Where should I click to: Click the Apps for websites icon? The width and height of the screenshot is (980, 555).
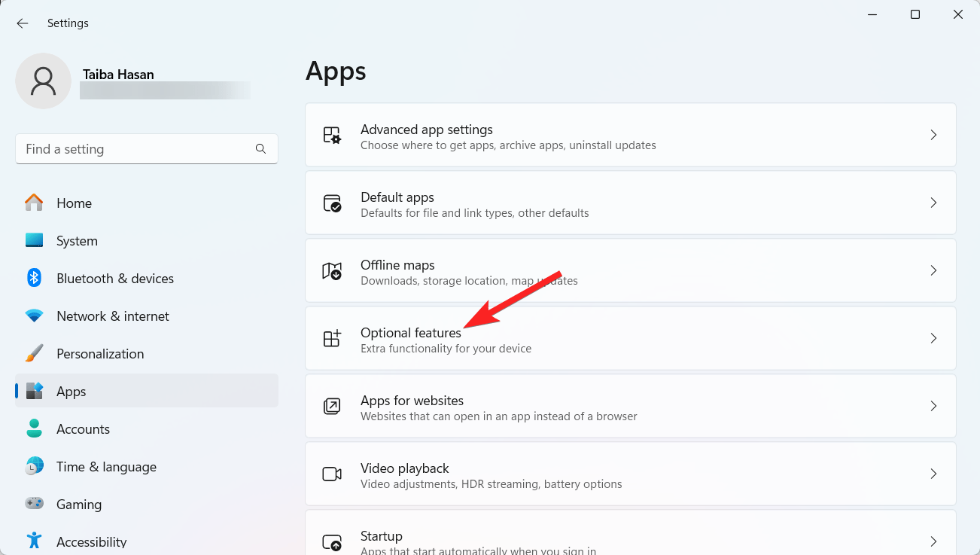(332, 406)
